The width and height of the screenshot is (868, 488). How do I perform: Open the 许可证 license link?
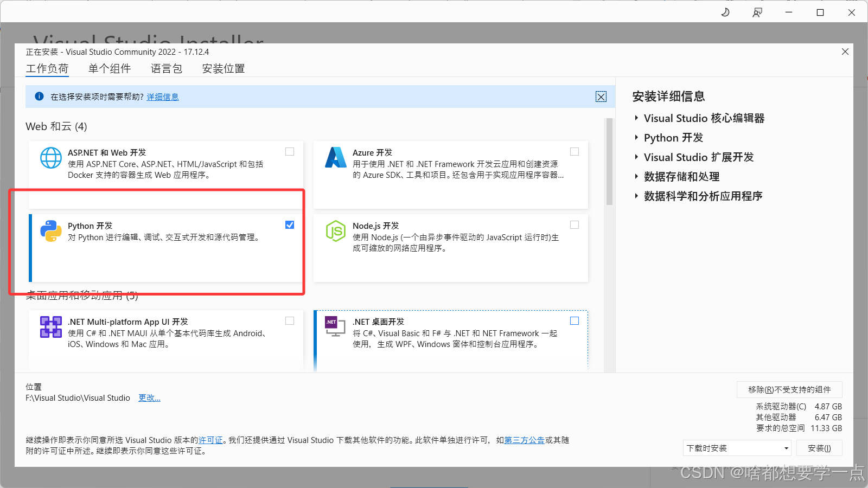pyautogui.click(x=210, y=440)
